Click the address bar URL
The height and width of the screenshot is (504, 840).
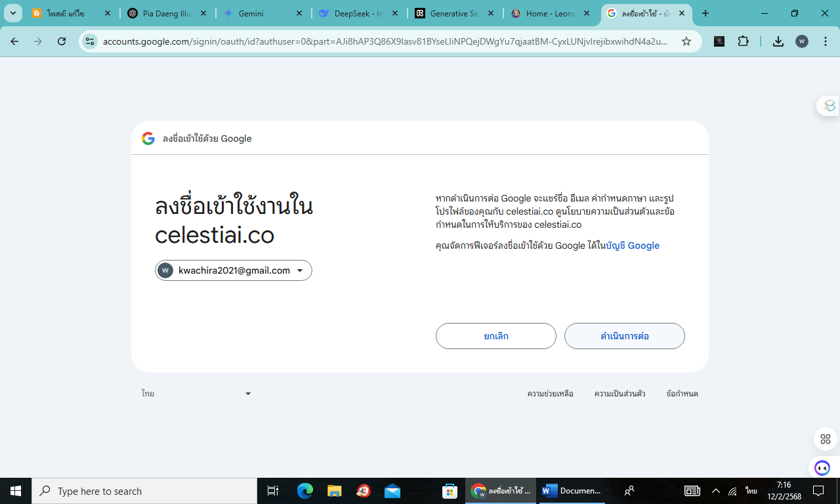[386, 41]
